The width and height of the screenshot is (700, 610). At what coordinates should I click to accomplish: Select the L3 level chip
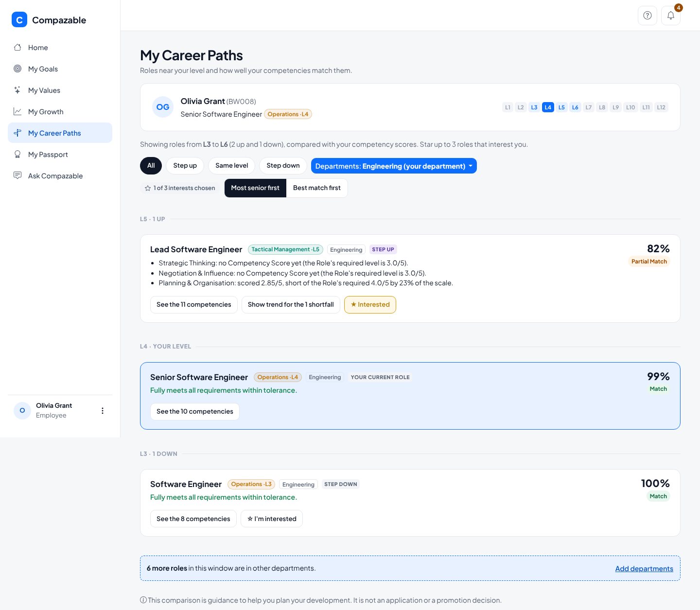click(x=534, y=107)
